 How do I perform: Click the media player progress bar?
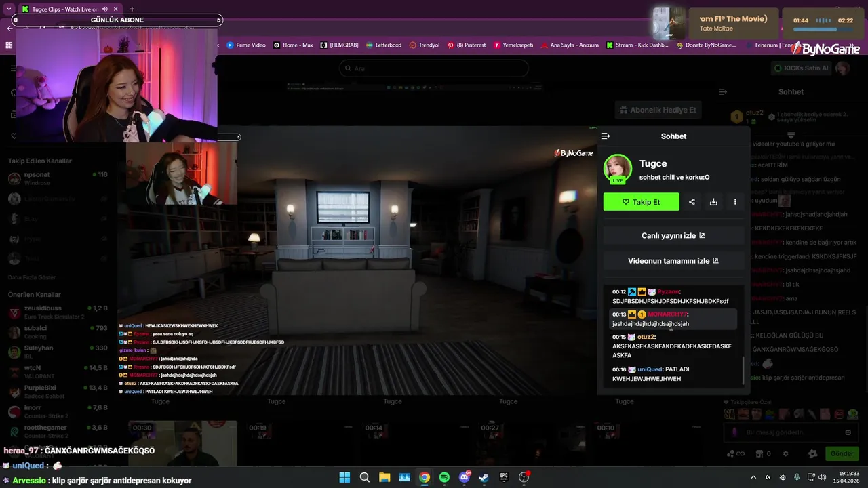coord(823,29)
